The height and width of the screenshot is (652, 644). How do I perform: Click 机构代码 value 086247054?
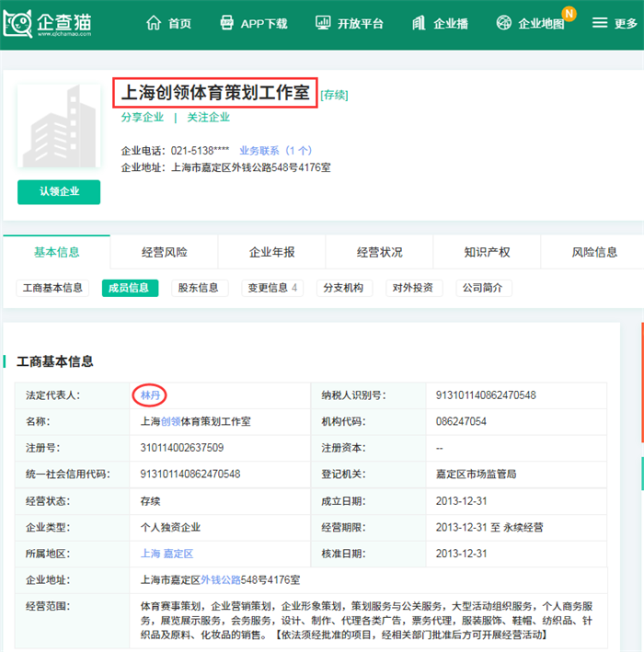pos(461,421)
